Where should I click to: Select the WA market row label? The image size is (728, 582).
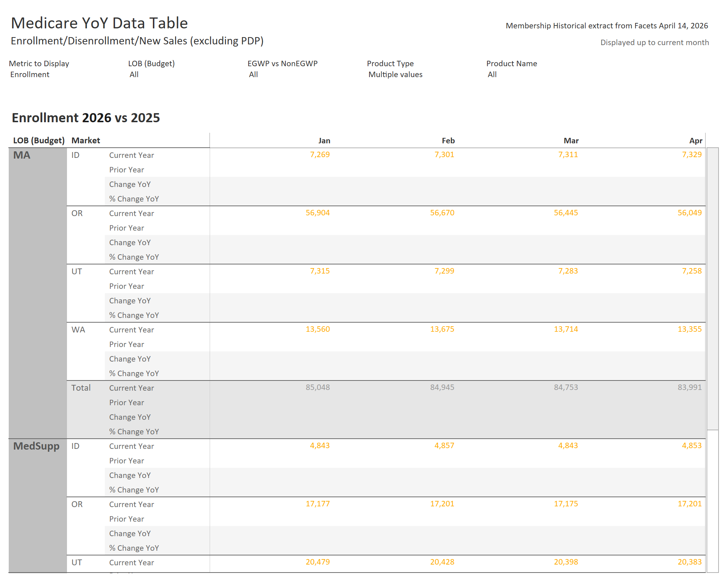[78, 330]
